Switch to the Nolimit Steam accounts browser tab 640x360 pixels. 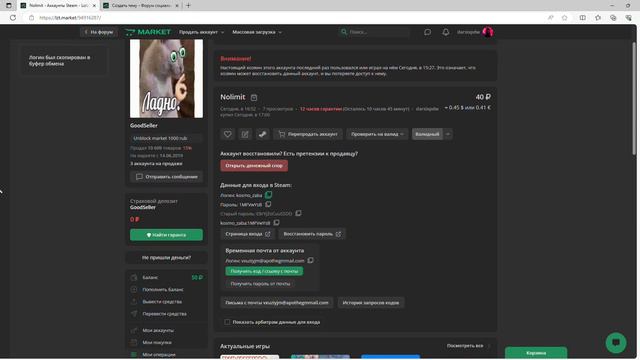tap(58, 6)
